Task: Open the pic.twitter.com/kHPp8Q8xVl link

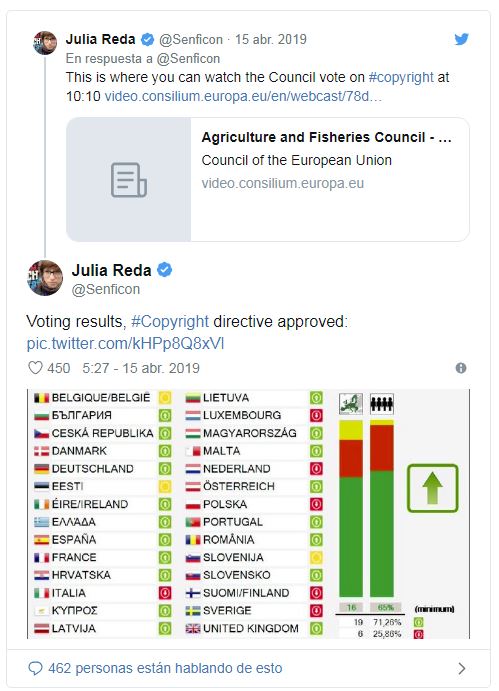Action: tap(126, 343)
